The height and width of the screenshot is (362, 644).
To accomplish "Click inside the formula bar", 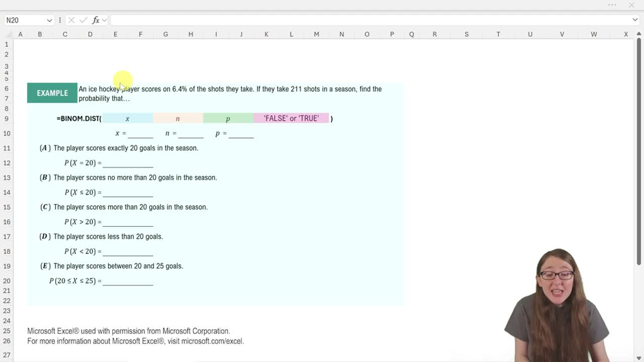I will (x=370, y=20).
